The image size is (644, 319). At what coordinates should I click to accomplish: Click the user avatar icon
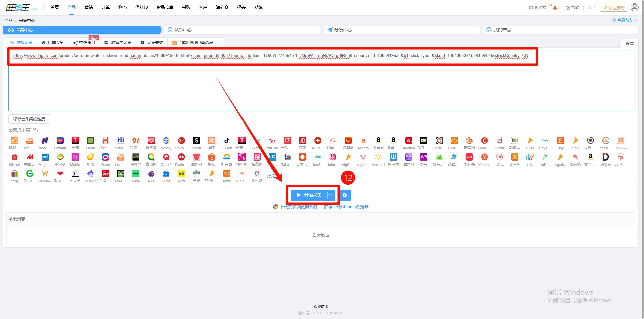click(634, 7)
